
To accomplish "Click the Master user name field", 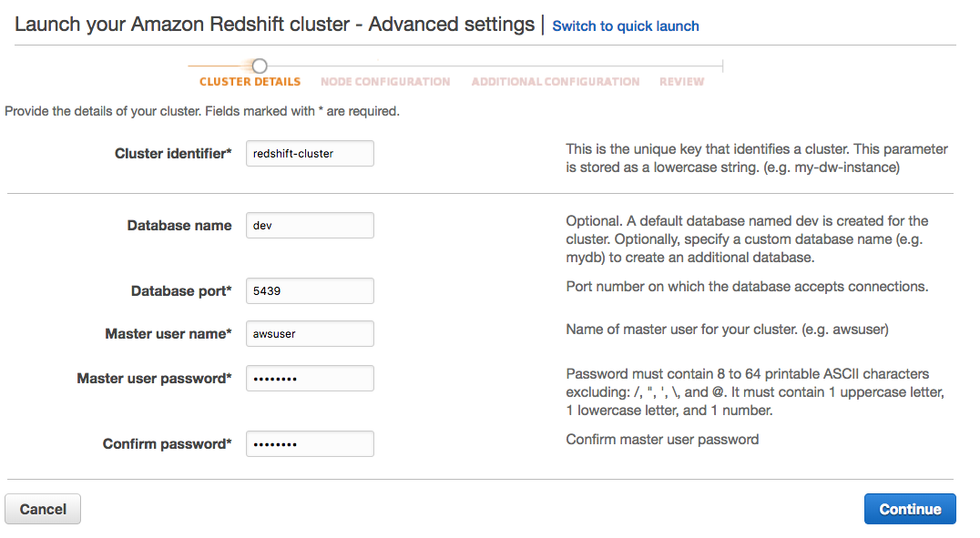I will point(310,334).
